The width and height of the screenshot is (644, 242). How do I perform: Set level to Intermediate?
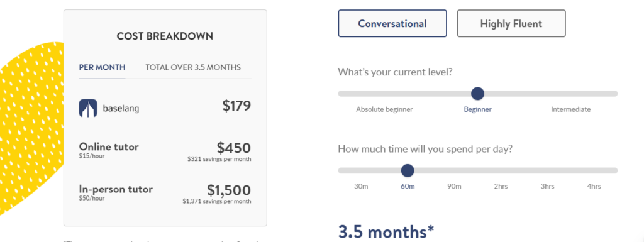[x=571, y=109]
